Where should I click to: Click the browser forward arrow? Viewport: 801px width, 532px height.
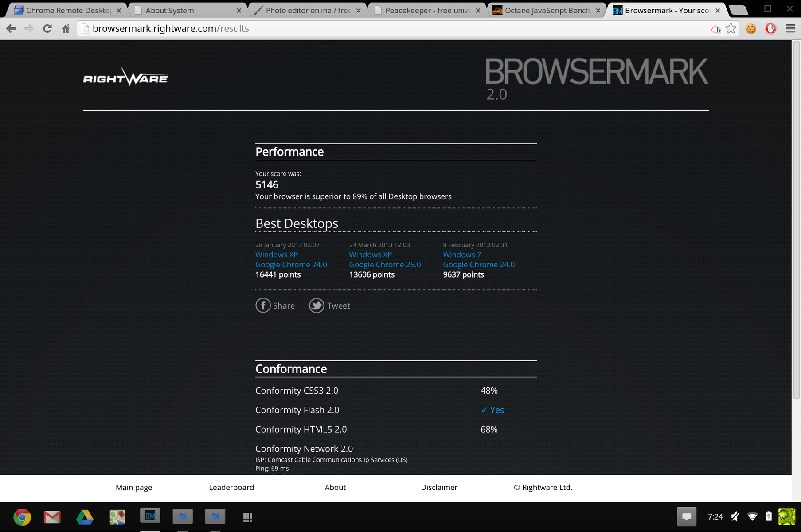(x=29, y=29)
